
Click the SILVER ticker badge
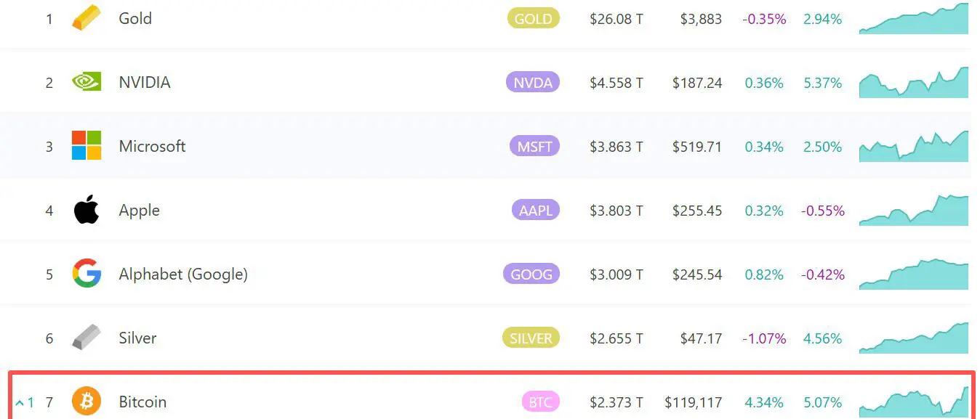coord(531,338)
